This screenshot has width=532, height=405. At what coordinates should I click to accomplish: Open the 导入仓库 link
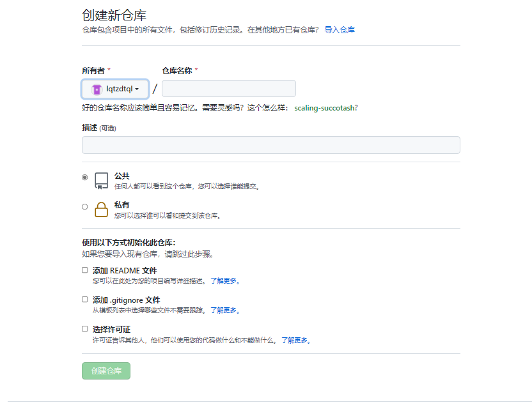click(x=340, y=30)
